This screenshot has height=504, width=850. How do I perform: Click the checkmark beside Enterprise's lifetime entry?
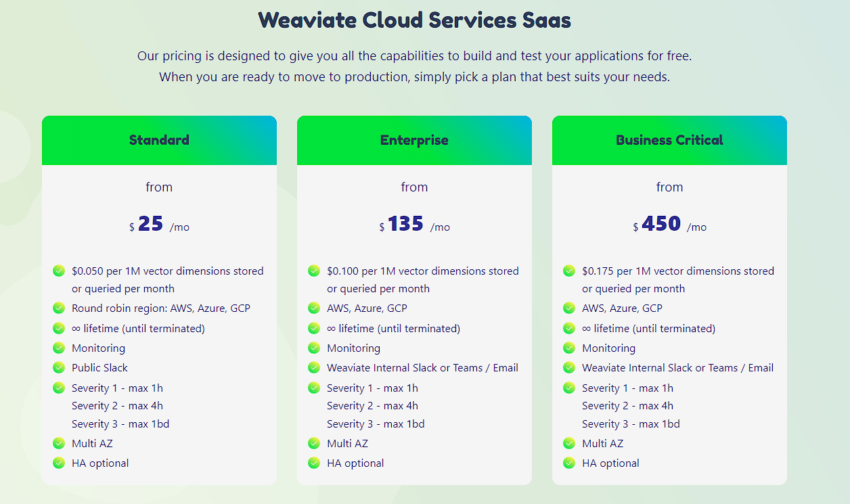(x=314, y=328)
